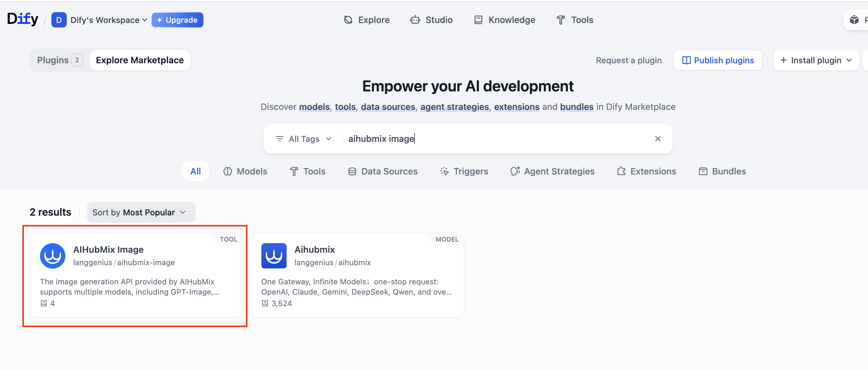Expand the All Tags filter dropdown
This screenshot has height=370, width=868.
pyautogui.click(x=304, y=138)
